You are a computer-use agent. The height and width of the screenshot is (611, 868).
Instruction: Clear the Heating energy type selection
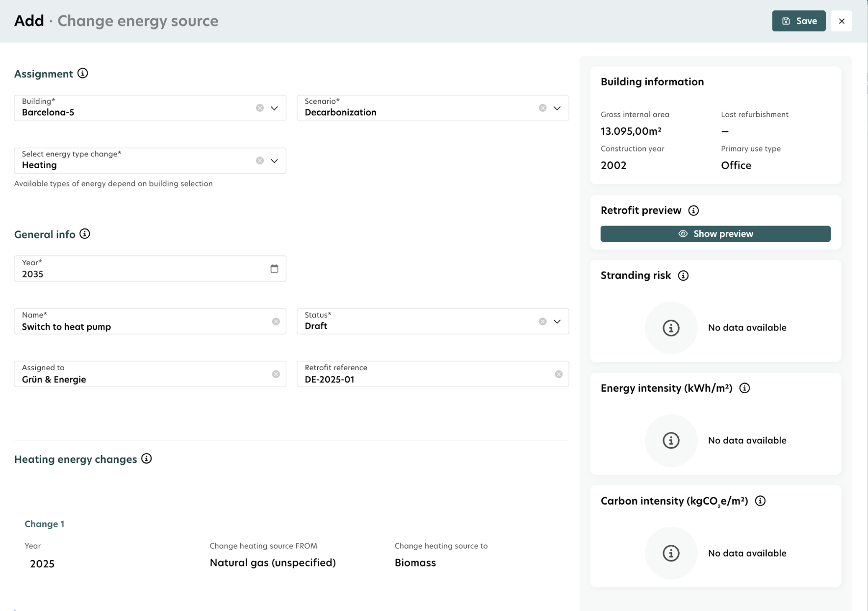pyautogui.click(x=260, y=161)
